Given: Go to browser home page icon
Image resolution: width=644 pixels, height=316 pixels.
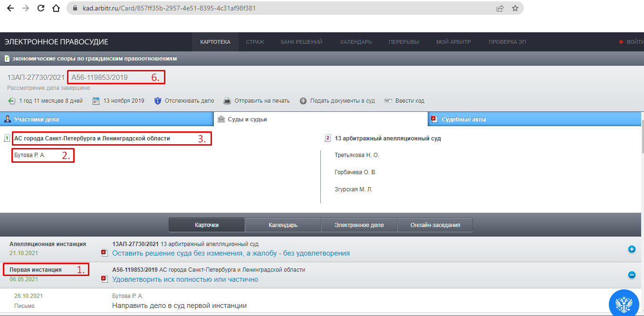Looking at the screenshot, I should click(x=56, y=8).
